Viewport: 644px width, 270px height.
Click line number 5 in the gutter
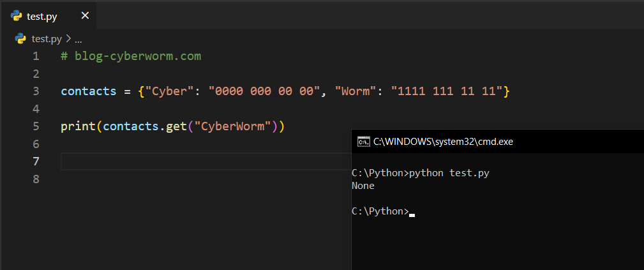(36, 126)
